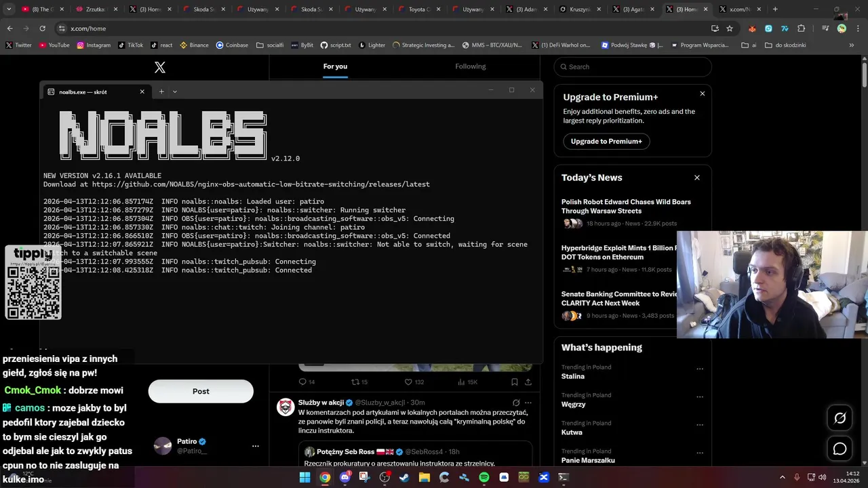Click the X search input field
Image resolution: width=868 pixels, height=488 pixels.
[633, 66]
